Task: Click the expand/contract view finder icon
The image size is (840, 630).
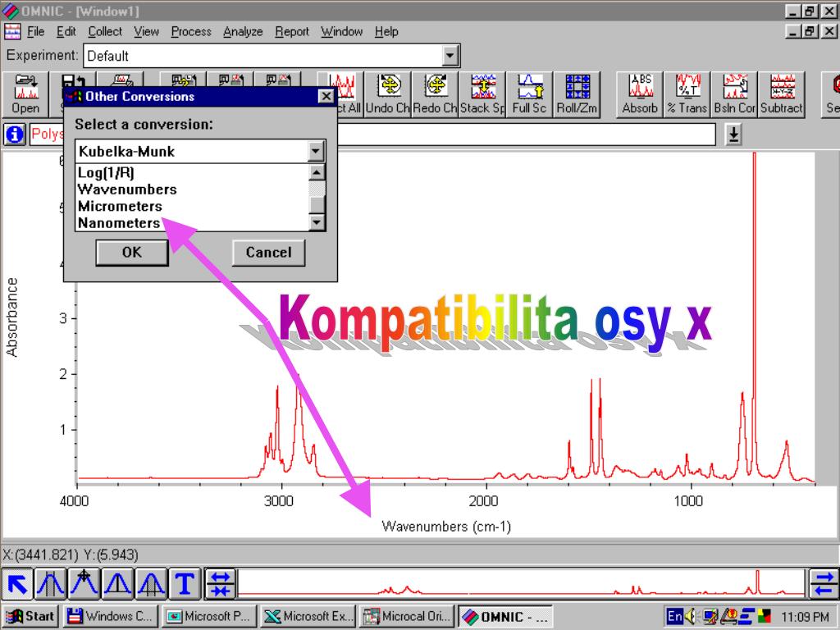Action: (220, 583)
